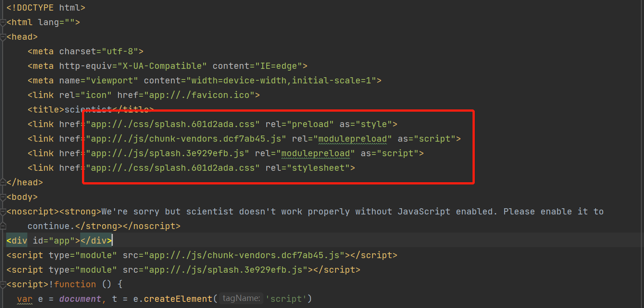The width and height of the screenshot is (644, 308).
Task: Click the fold arrow beside closing </head> tag
Action: (x=3, y=182)
